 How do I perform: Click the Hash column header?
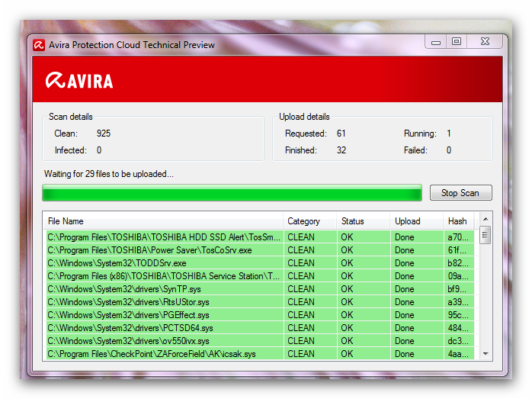pyautogui.click(x=460, y=221)
